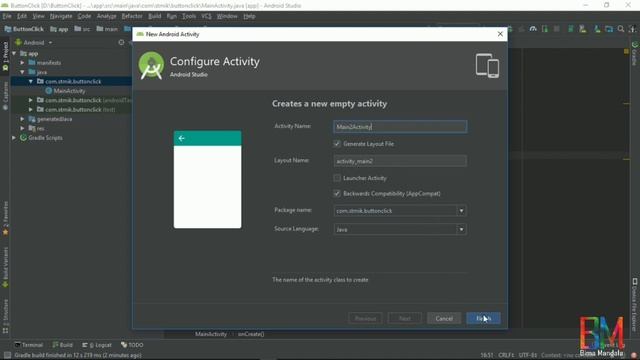This screenshot has height=360, width=640.
Task: Open the Favorites side tool tab
Action: coord(5,218)
